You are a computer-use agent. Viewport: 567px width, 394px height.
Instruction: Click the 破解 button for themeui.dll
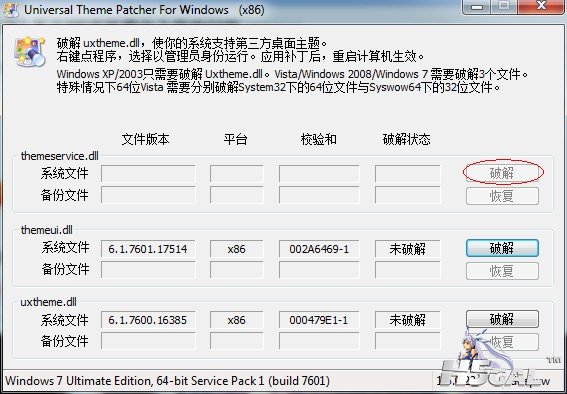pyautogui.click(x=502, y=248)
